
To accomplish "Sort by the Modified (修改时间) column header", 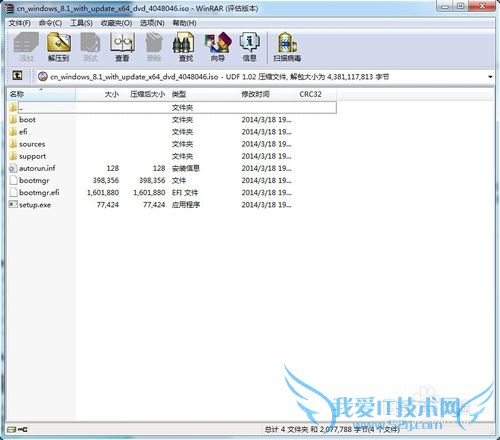I will click(267, 94).
